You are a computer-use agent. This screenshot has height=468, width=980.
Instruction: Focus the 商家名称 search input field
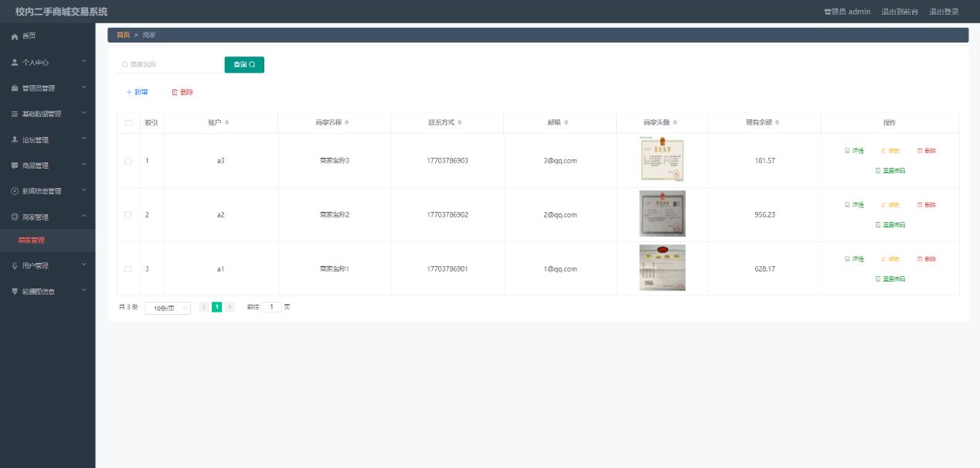168,65
